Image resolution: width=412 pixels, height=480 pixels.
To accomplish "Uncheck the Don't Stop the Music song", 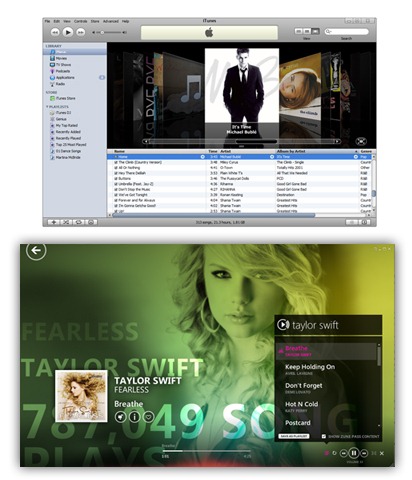I will (116, 189).
